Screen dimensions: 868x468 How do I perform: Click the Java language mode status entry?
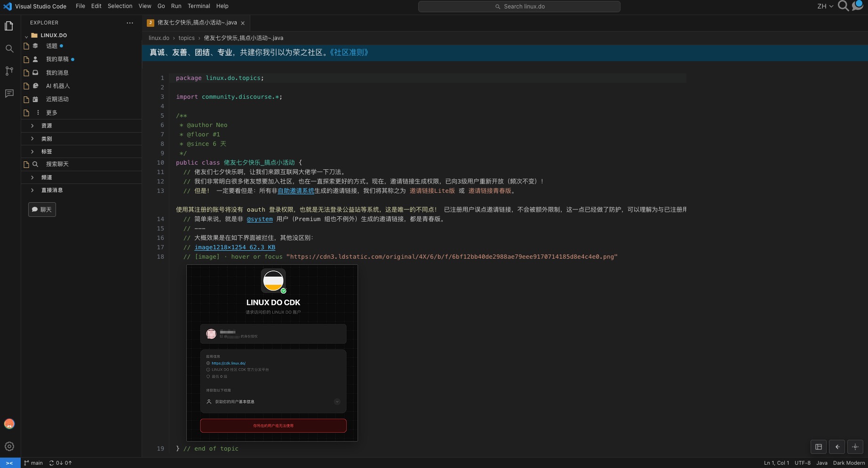pos(822,463)
